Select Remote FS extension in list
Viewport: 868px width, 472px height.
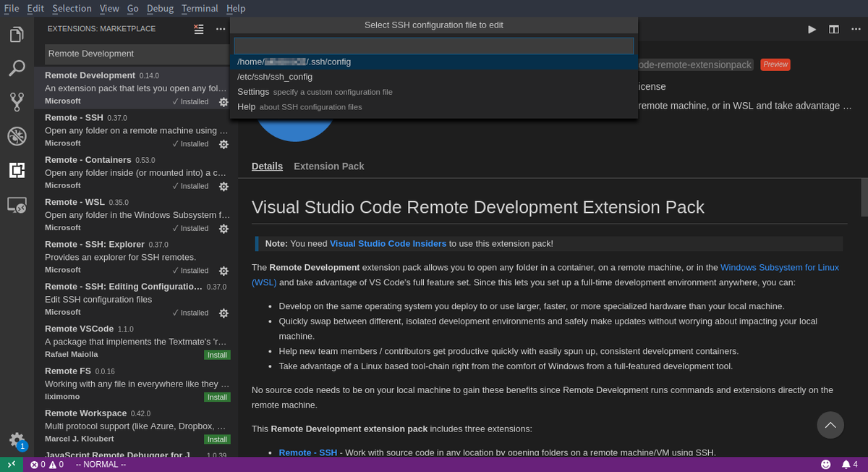point(136,384)
